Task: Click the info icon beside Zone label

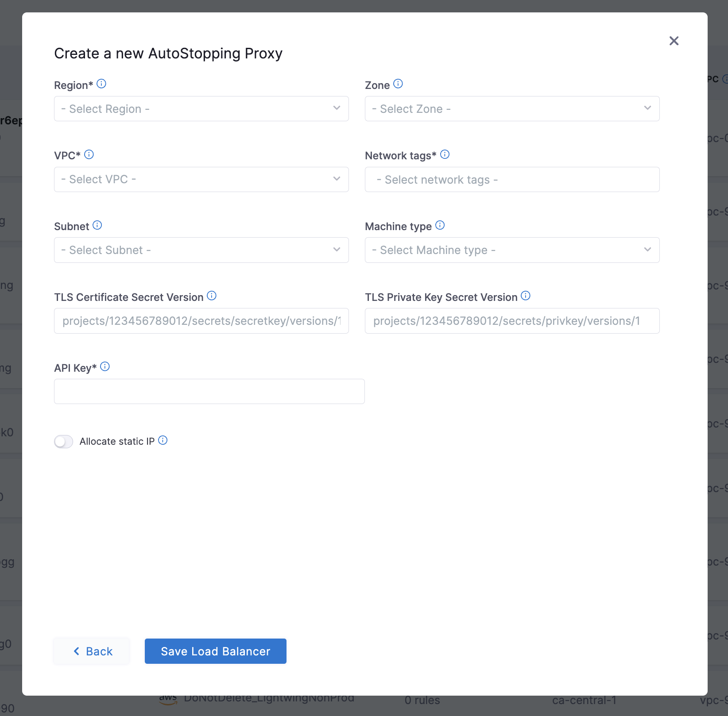Action: (398, 84)
